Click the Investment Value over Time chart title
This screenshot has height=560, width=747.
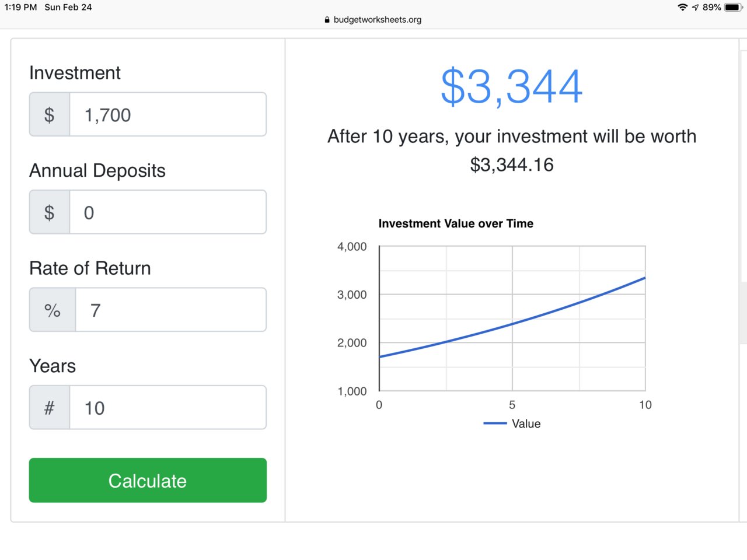[456, 223]
